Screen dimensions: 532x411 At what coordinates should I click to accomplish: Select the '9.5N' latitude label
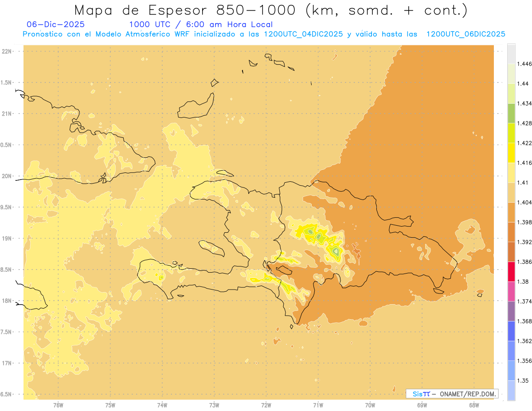coord(7,207)
